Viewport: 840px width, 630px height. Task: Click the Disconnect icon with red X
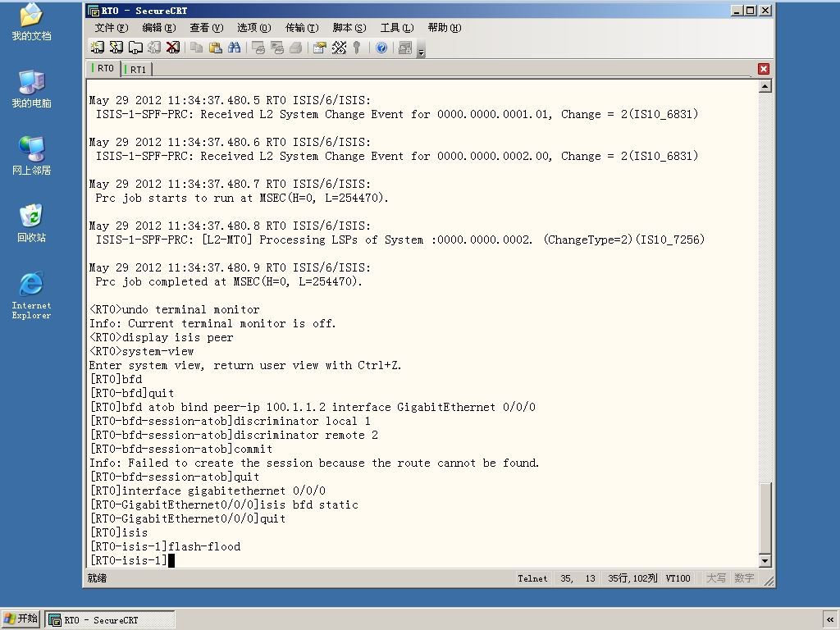pos(172,48)
